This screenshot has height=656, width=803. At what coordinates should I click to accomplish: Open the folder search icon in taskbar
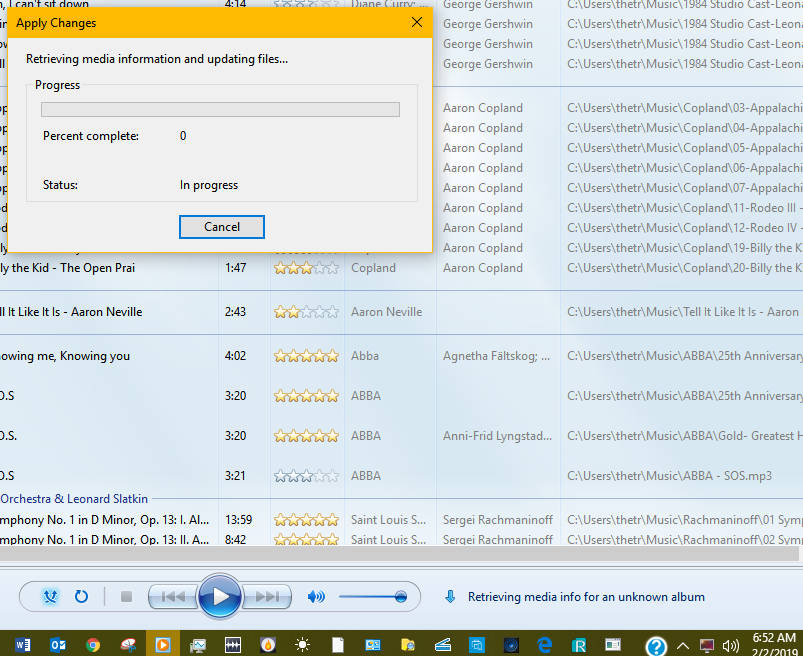[x=408, y=644]
